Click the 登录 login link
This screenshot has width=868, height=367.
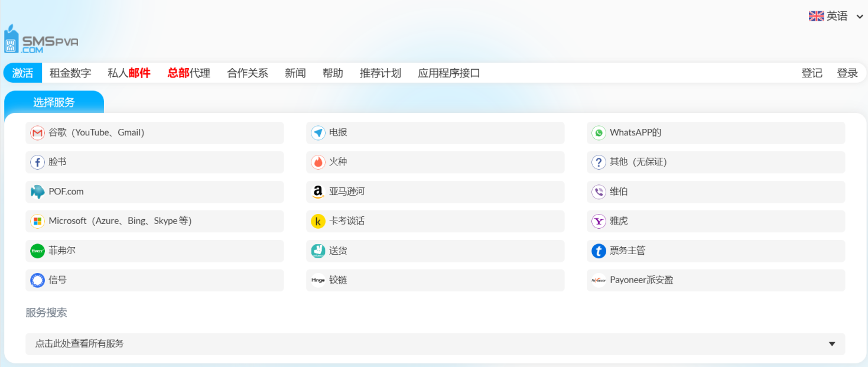click(x=847, y=73)
